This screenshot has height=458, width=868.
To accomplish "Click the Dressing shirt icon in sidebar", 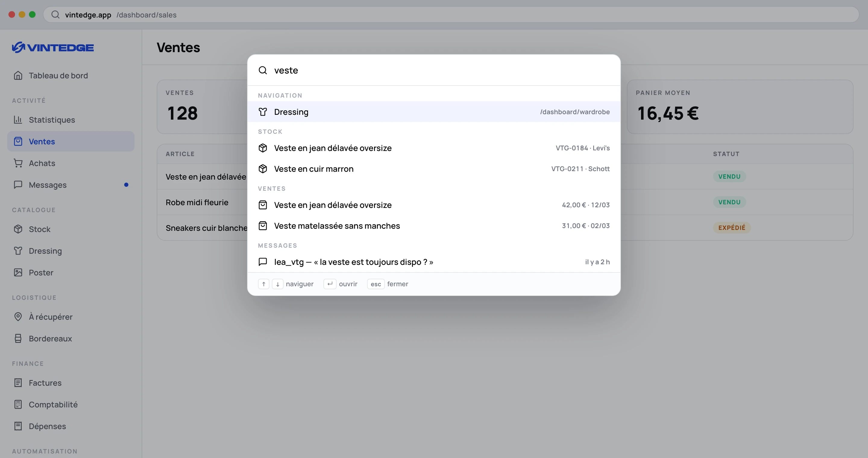I will click(18, 251).
